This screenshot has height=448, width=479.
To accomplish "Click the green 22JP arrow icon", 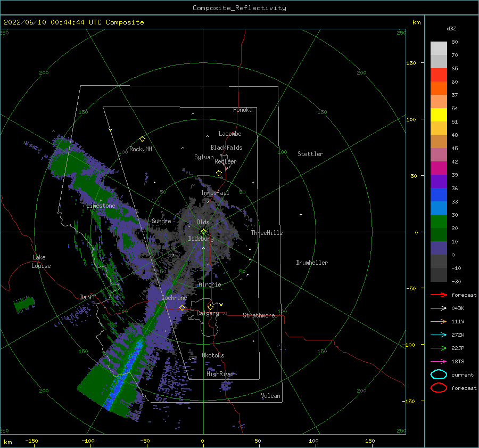I will [x=439, y=348].
